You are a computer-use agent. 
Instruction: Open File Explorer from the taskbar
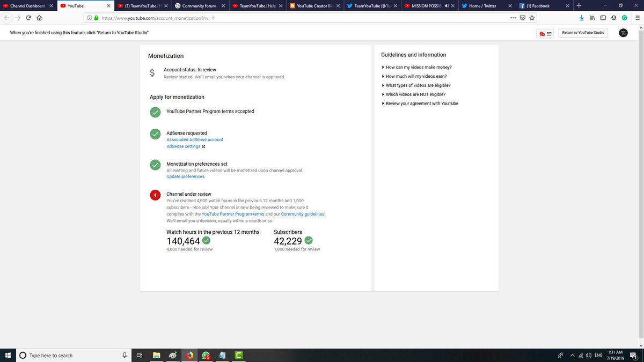pyautogui.click(x=157, y=355)
